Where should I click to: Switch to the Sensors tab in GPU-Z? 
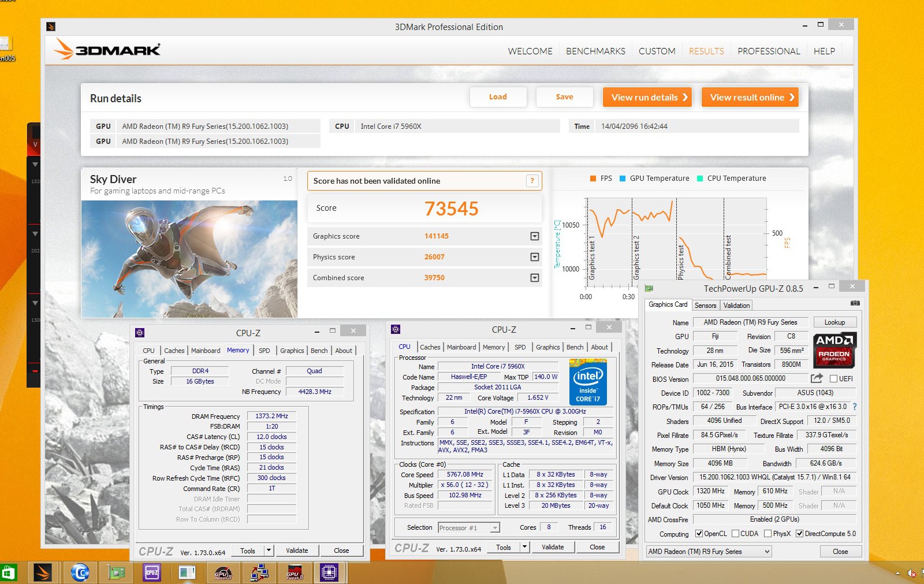(705, 306)
